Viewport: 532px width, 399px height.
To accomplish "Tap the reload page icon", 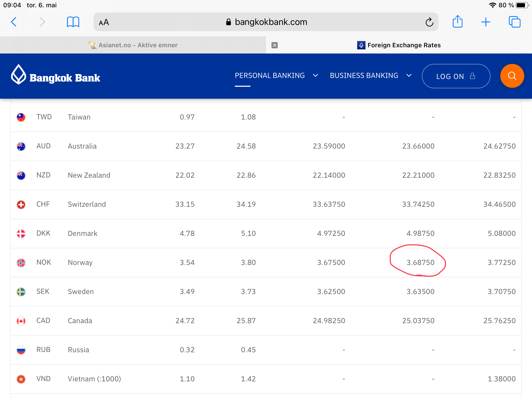I will [x=429, y=22].
